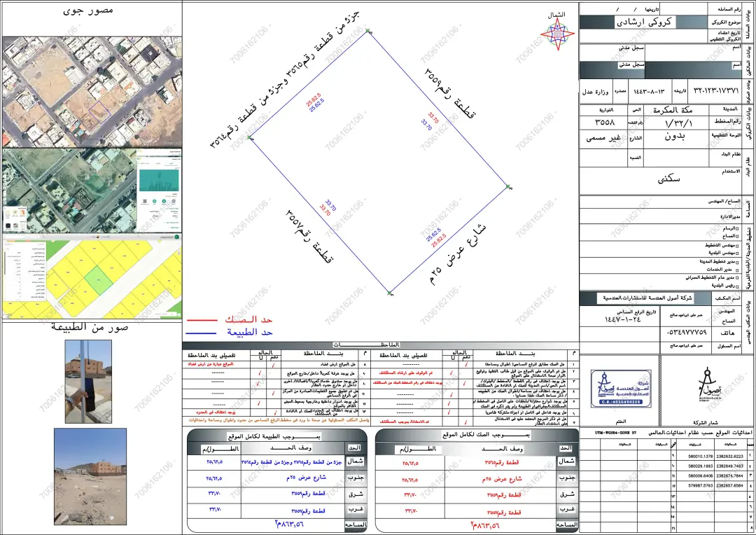Click the green highlighted parcel in zoning map
The width and height of the screenshot is (756, 535).
99,280
